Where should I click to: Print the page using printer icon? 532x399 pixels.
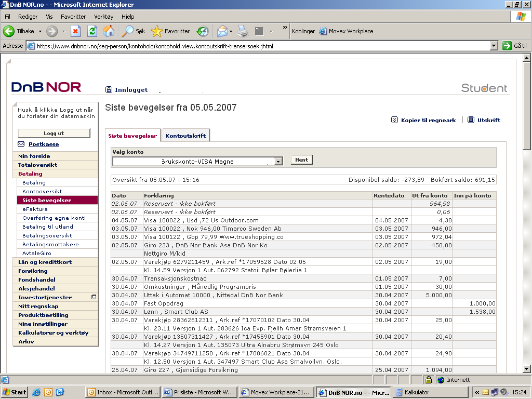click(243, 31)
